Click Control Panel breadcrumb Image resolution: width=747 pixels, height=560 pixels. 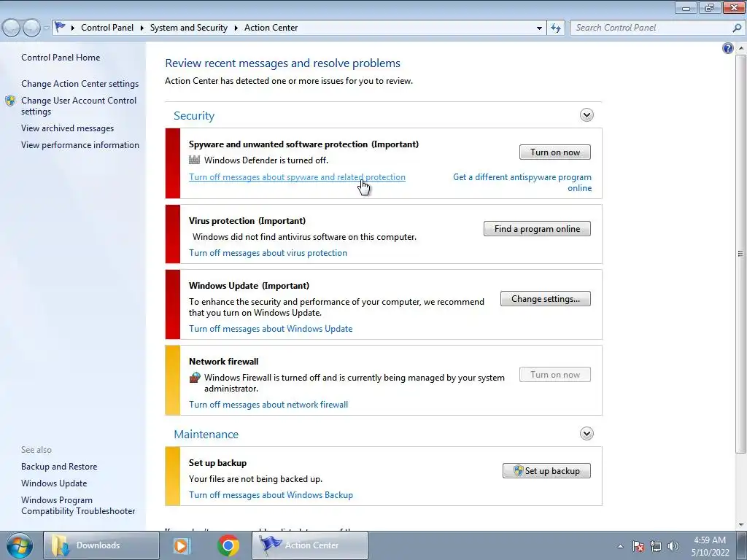(x=107, y=28)
